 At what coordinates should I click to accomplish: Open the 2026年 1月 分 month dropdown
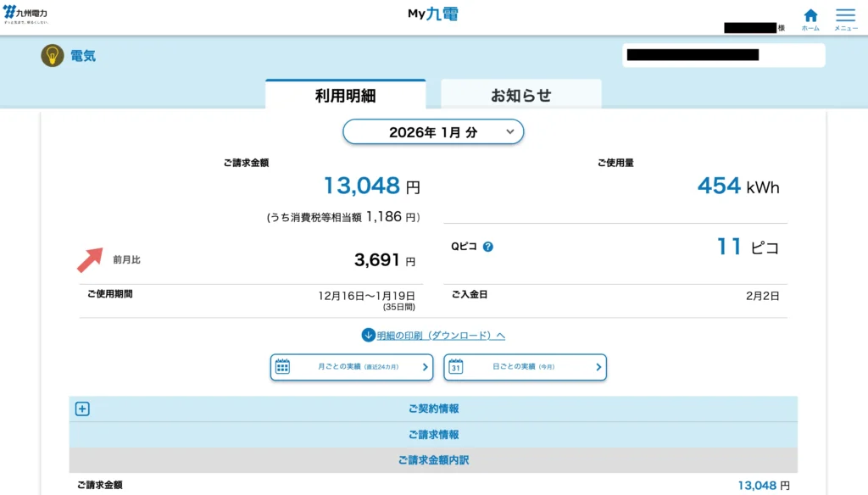[x=433, y=131]
